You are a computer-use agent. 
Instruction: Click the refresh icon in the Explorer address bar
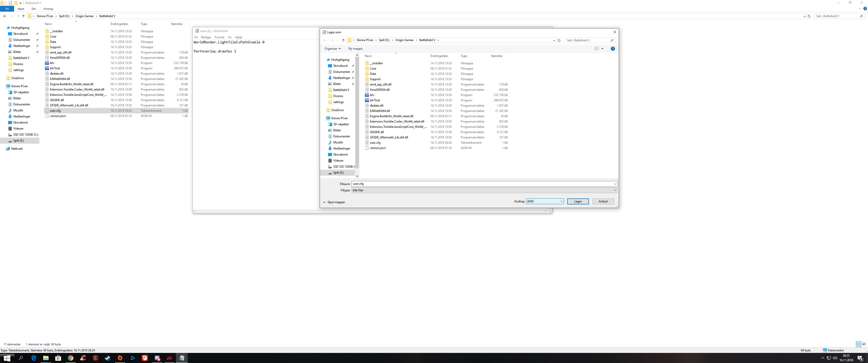click(x=809, y=16)
